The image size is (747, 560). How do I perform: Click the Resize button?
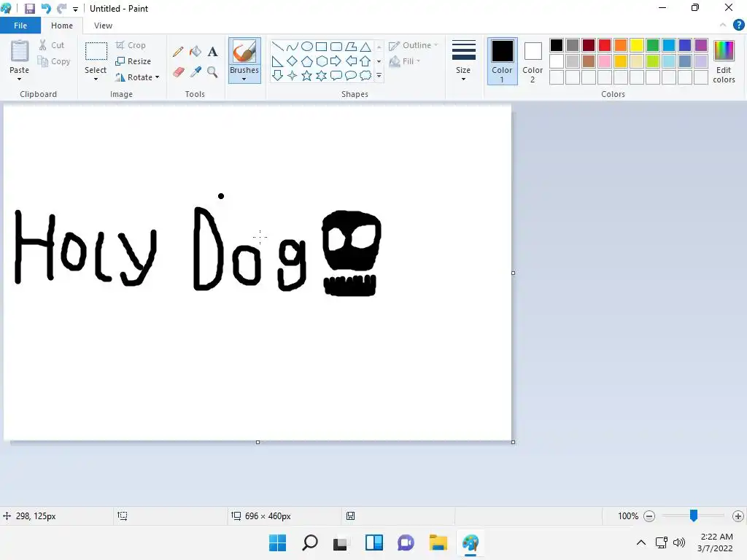click(133, 61)
